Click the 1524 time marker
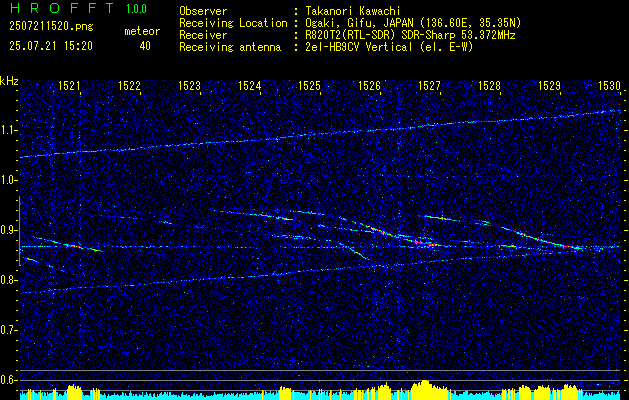 pyautogui.click(x=250, y=85)
